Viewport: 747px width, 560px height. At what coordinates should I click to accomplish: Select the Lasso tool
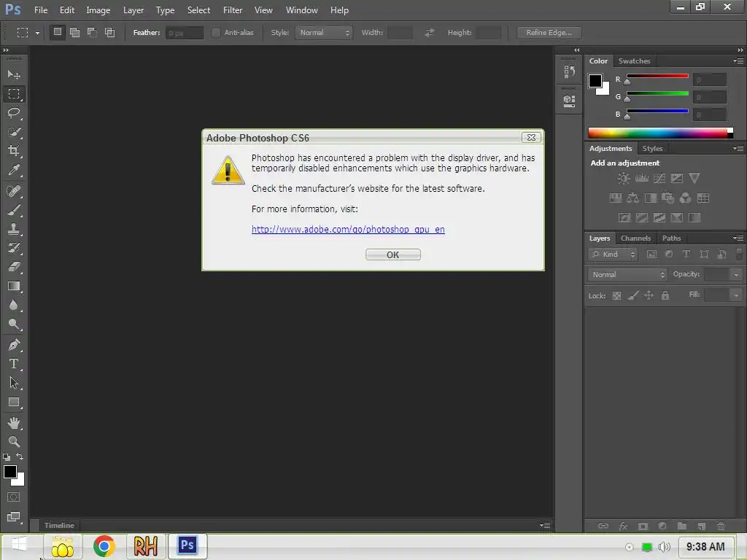click(x=14, y=113)
